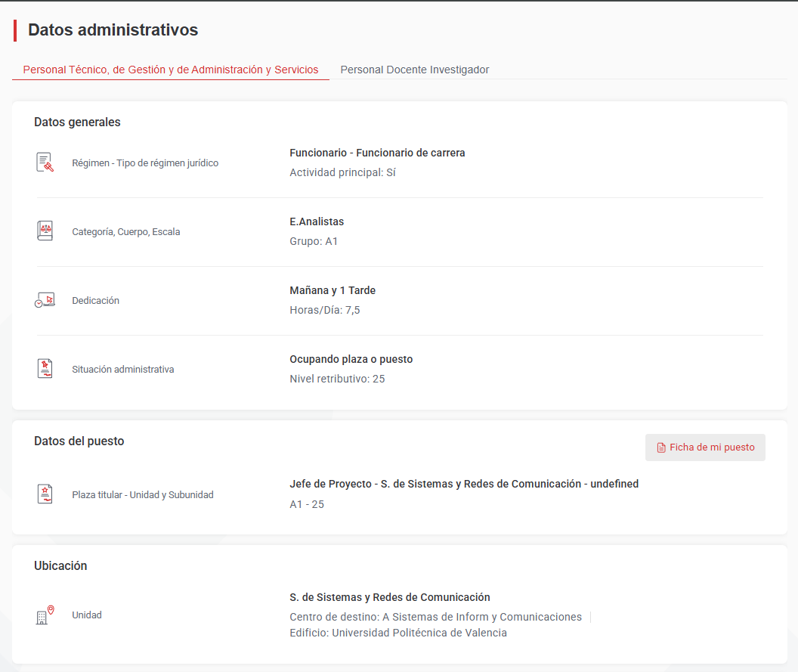Click S. de Sistemas y Redes unit name
The height and width of the screenshot is (672, 798).
tap(390, 597)
